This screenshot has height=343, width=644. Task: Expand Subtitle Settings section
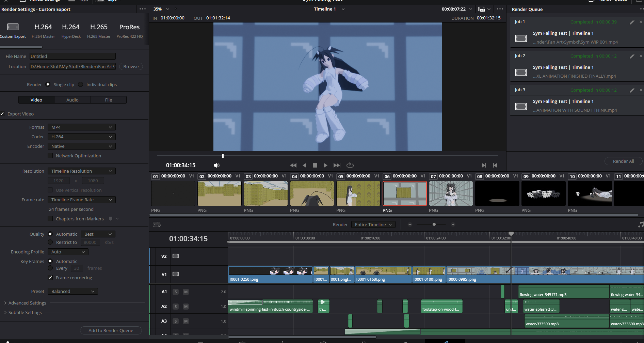point(23,312)
